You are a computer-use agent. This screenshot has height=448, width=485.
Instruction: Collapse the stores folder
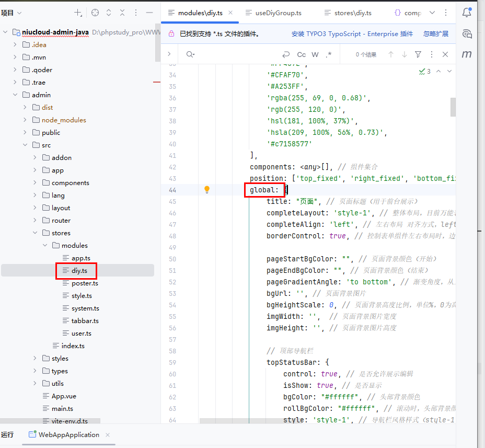[35, 233]
